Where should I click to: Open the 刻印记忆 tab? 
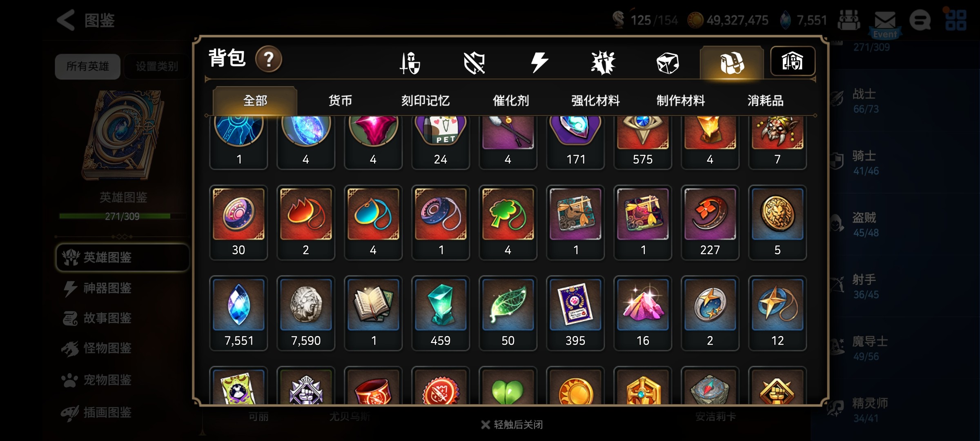(425, 100)
